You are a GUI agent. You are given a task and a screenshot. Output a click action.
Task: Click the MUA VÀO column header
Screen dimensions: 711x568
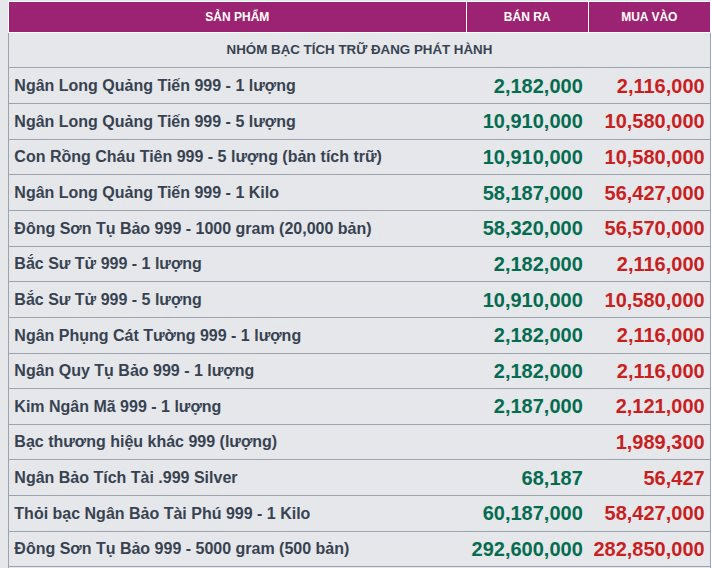point(649,17)
